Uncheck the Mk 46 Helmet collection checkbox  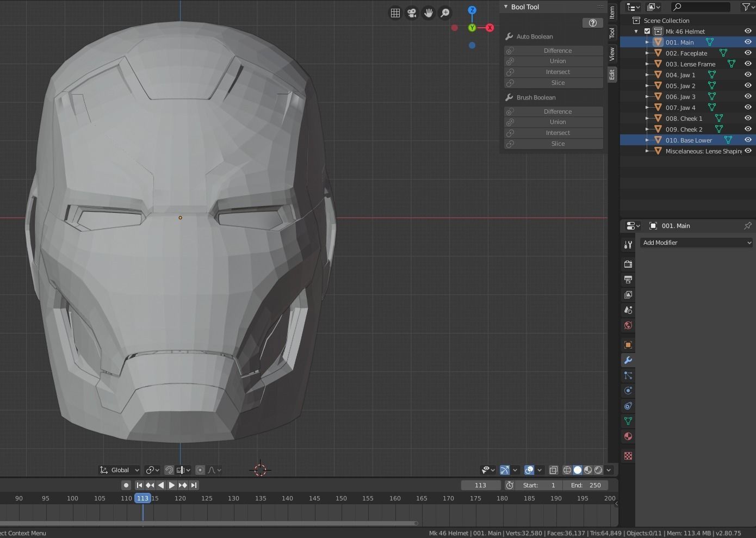647,32
